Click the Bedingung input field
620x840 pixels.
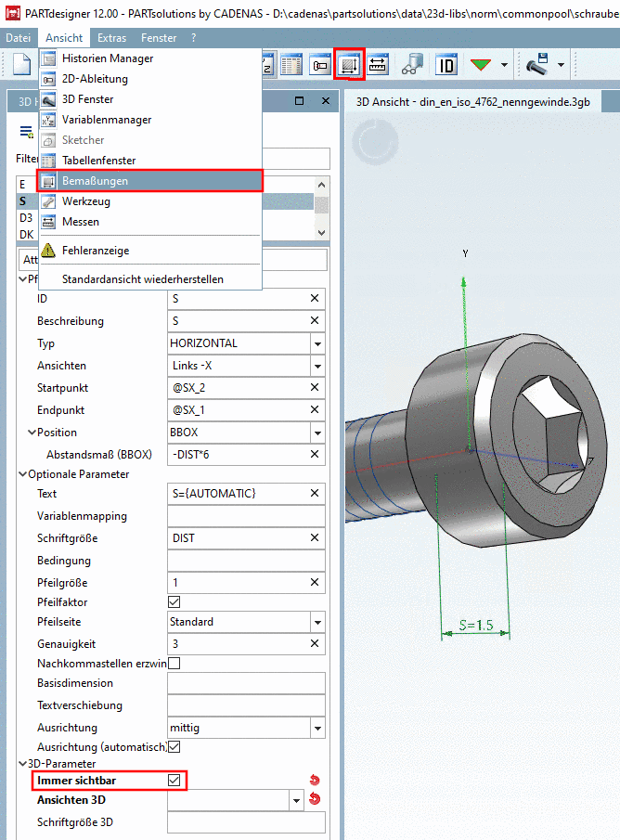pos(246,561)
